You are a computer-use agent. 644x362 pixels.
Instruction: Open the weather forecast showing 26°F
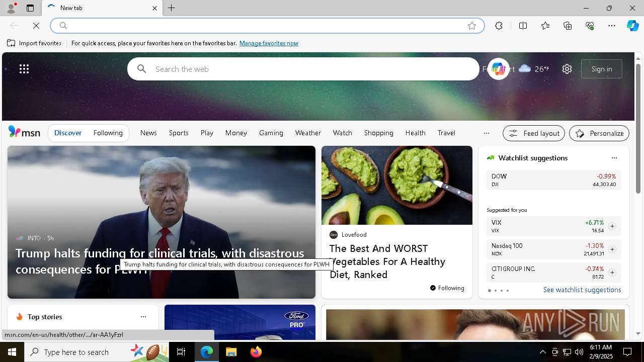(x=534, y=69)
